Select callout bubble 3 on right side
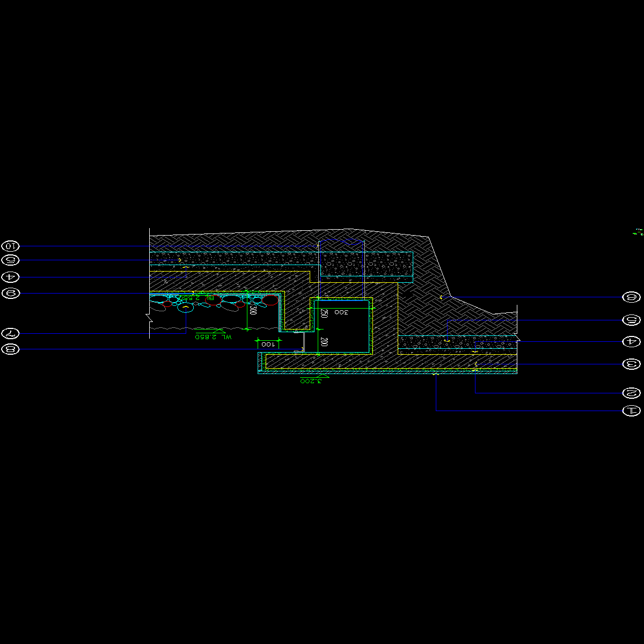 631,364
